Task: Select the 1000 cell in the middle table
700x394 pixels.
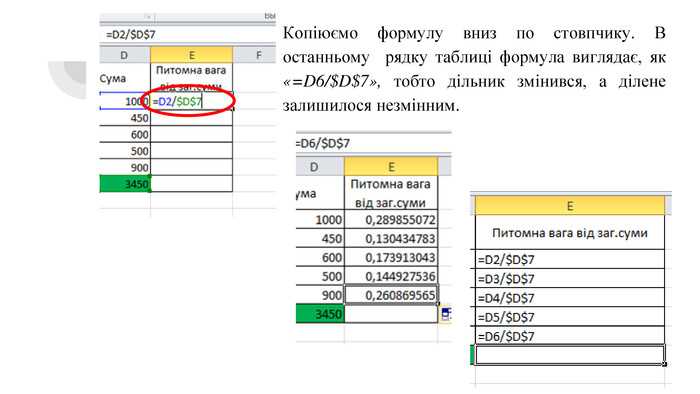Action: (x=320, y=220)
